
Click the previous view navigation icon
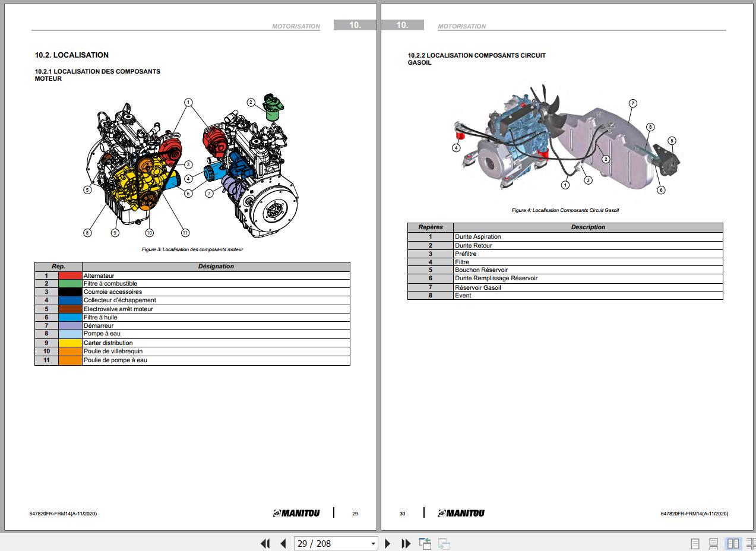tap(425, 543)
